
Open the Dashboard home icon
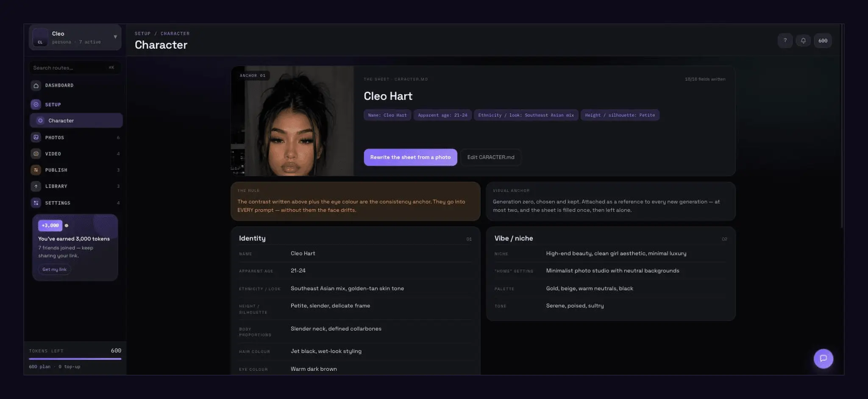tap(36, 86)
